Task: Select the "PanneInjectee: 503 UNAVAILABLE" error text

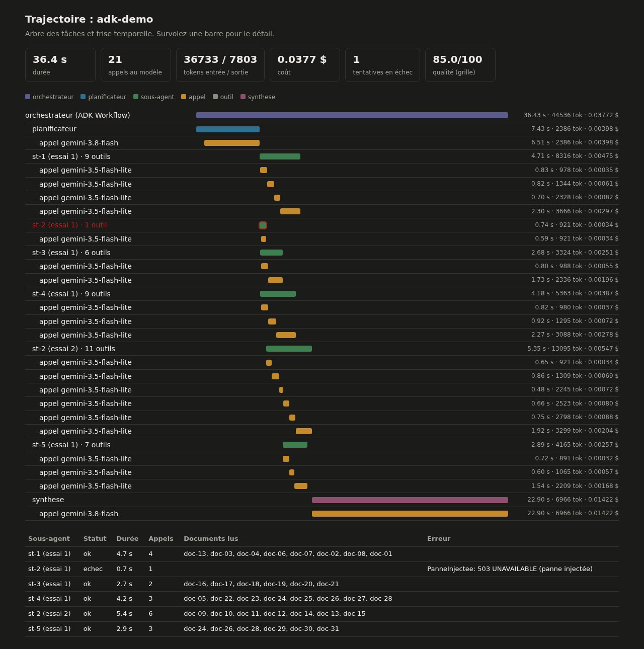Action: point(510,569)
